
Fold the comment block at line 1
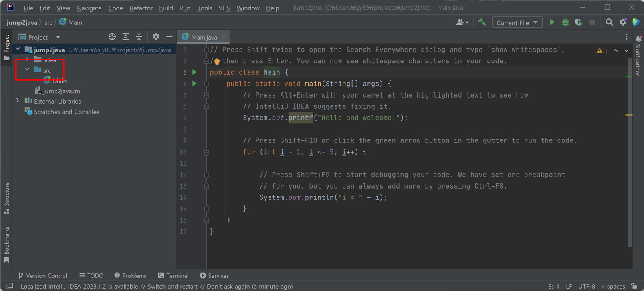(x=207, y=50)
